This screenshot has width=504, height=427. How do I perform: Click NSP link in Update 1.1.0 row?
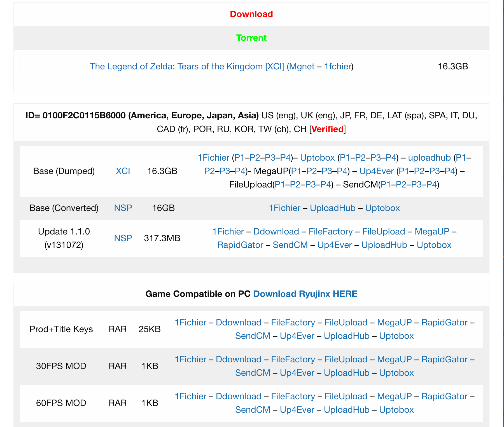[x=123, y=238]
